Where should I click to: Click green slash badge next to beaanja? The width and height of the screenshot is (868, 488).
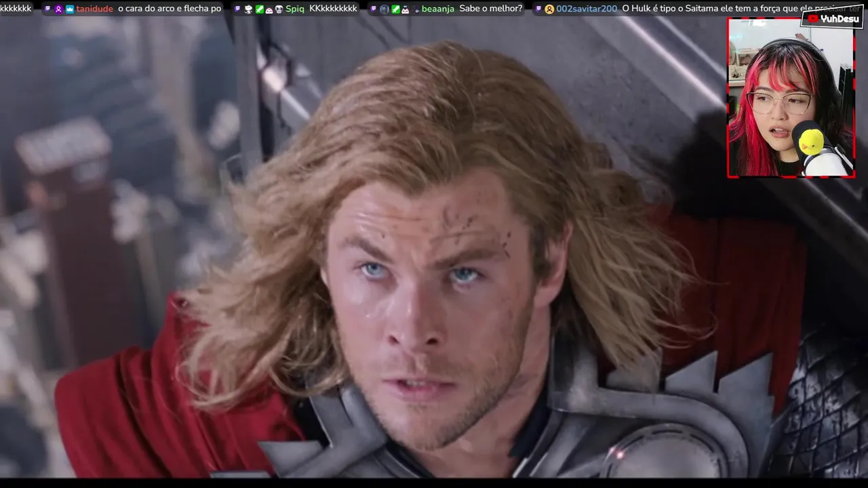point(395,9)
